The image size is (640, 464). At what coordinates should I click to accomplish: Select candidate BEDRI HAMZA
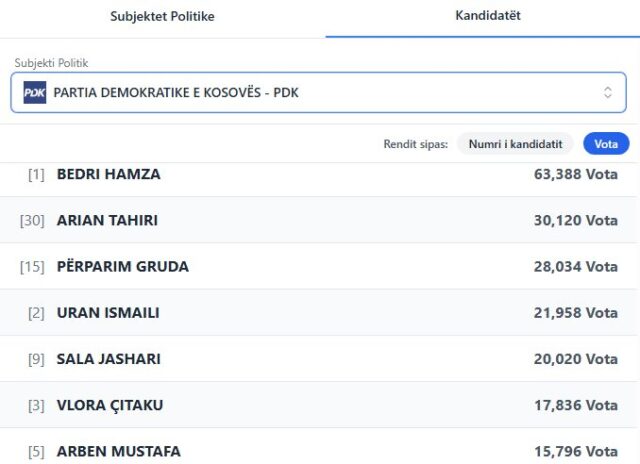tap(108, 174)
